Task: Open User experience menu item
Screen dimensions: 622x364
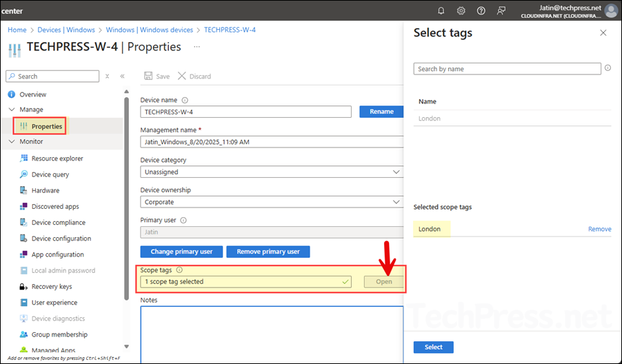Action: point(54,303)
